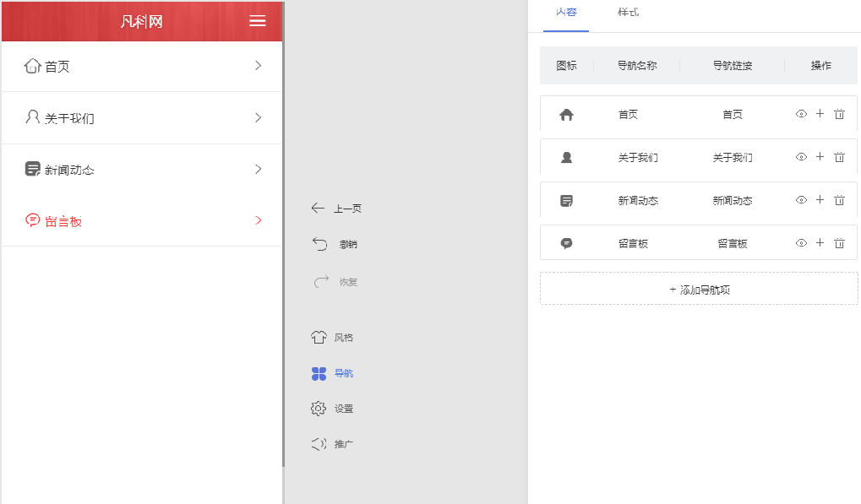This screenshot has height=504, width=861.
Task: Select the 推广 (Promotion) megaphone icon
Action: click(x=319, y=443)
